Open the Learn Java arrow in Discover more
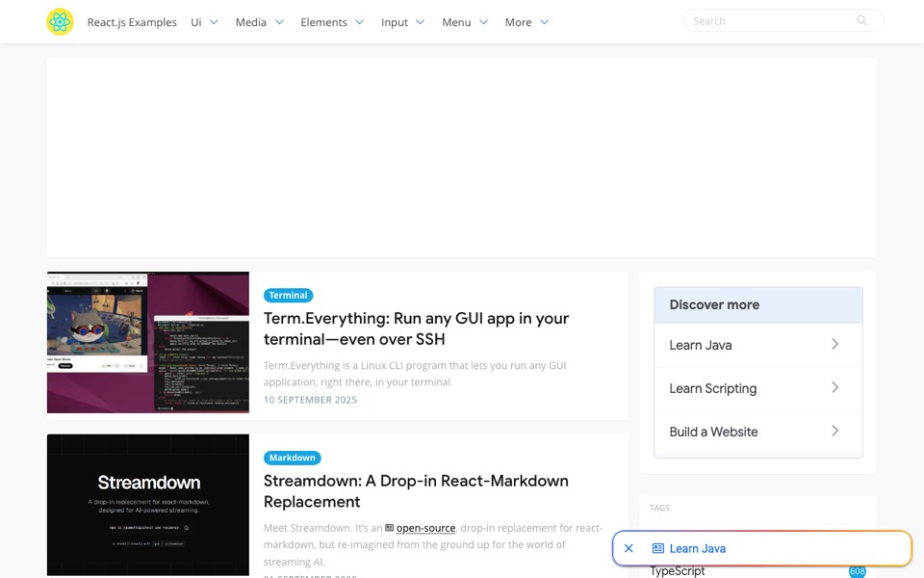 click(835, 345)
